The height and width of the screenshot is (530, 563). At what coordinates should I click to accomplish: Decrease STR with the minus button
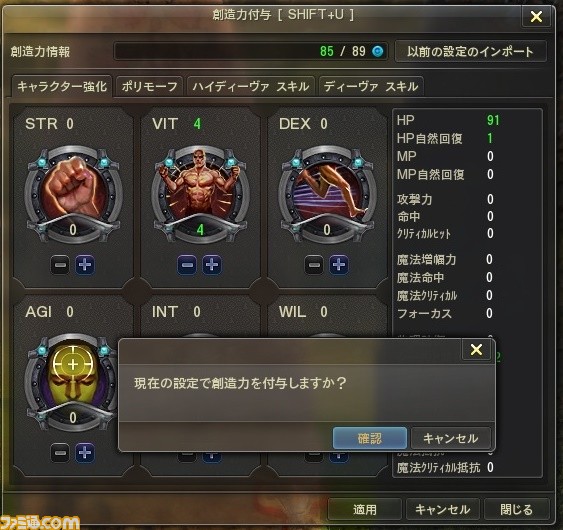point(60,265)
